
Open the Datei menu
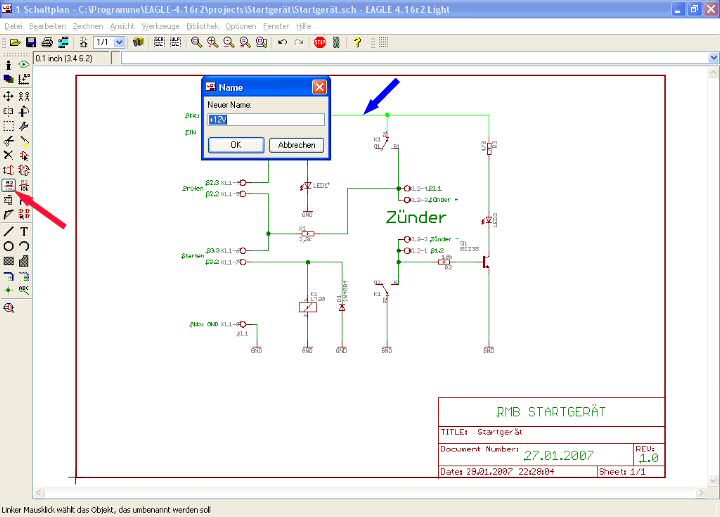(x=13, y=25)
